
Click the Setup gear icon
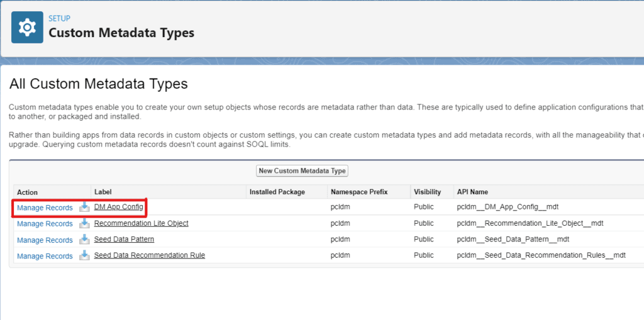point(27,28)
